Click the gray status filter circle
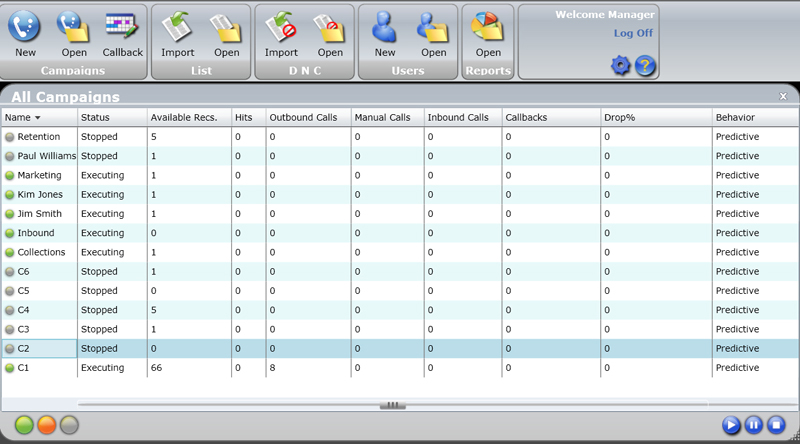Image resolution: width=800 pixels, height=444 pixels. [x=69, y=425]
